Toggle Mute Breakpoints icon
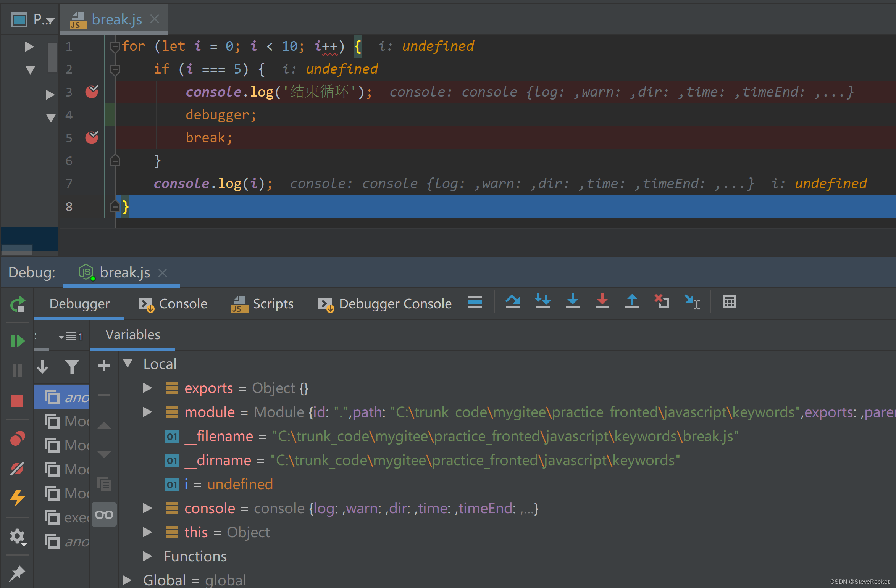The width and height of the screenshot is (896, 588). [18, 469]
